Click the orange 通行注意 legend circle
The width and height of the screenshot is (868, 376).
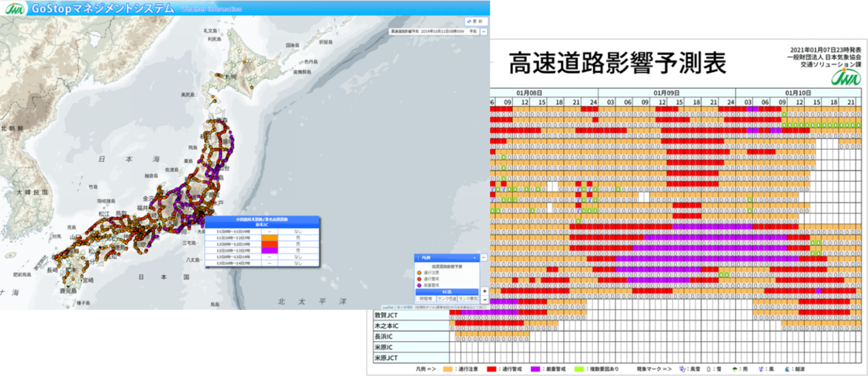click(x=419, y=273)
